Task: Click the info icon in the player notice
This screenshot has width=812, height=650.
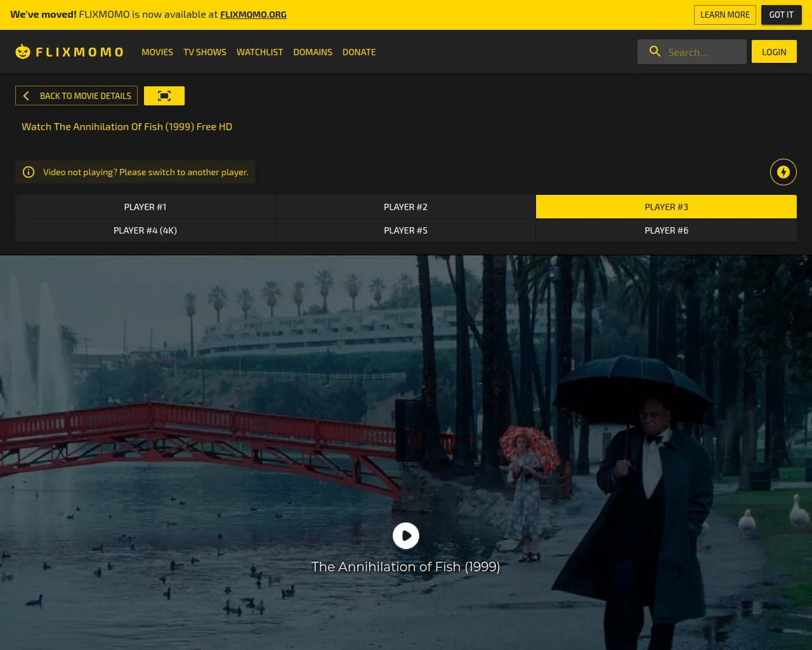Action: [29, 172]
